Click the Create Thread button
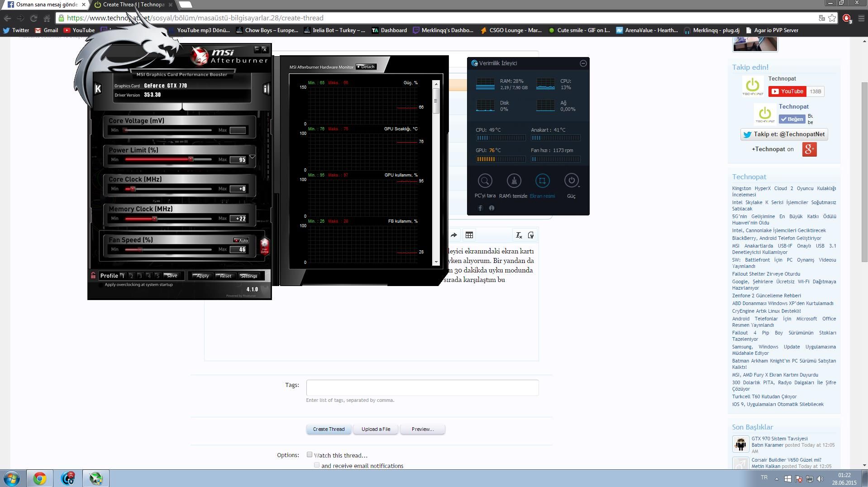The height and width of the screenshot is (487, 868). pyautogui.click(x=329, y=429)
